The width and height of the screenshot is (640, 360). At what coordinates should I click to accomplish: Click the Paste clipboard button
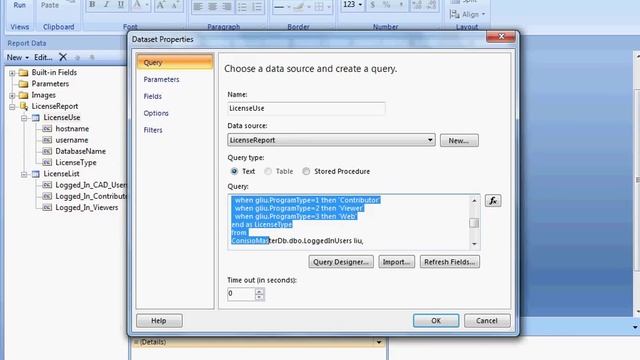click(x=50, y=5)
